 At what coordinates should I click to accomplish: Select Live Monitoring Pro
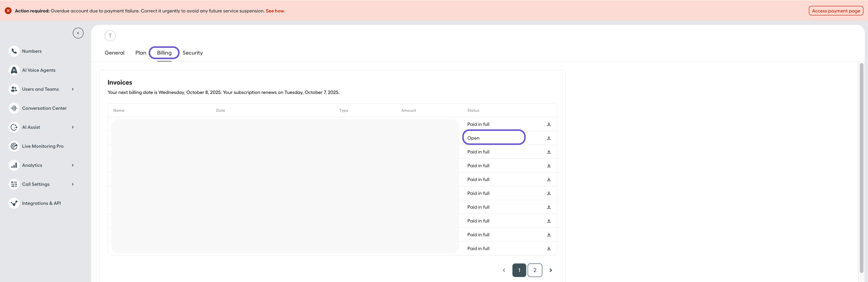click(x=42, y=146)
